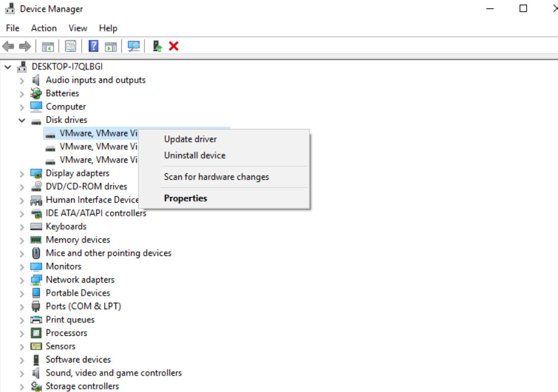Select the second VMware disk drive entry
Screen dimensions: 558x392
tap(99, 147)
